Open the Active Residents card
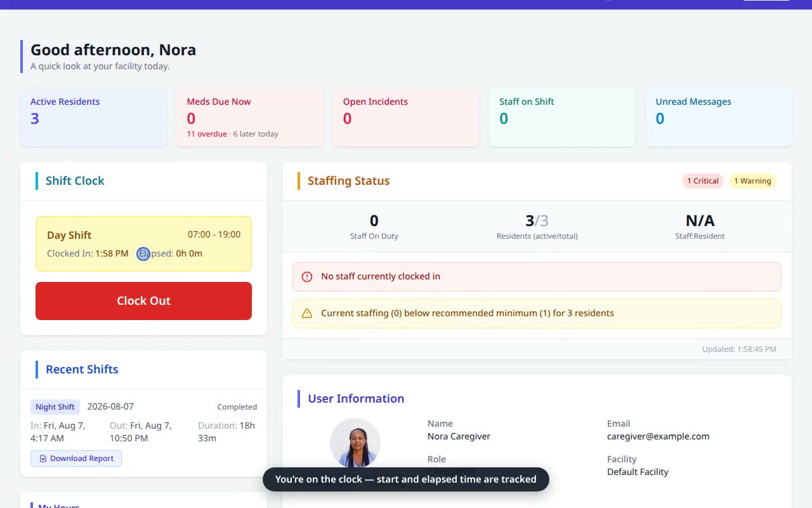This screenshot has height=508, width=812. pos(93,117)
